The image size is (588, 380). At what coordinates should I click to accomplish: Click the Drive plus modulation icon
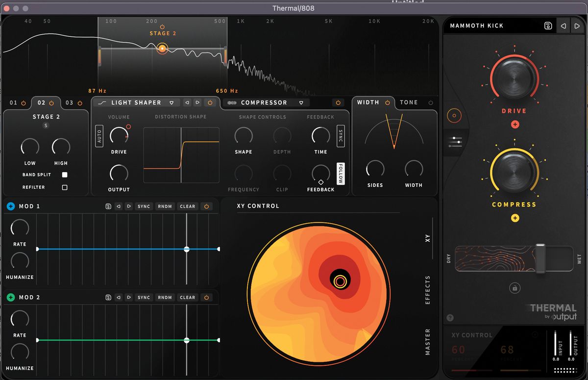[515, 125]
